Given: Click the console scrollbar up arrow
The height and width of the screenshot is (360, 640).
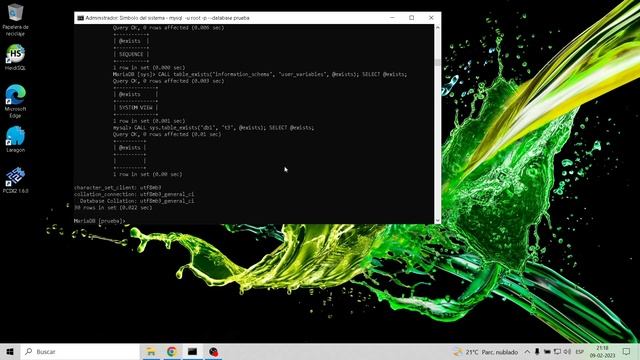Looking at the screenshot, I should [x=438, y=28].
